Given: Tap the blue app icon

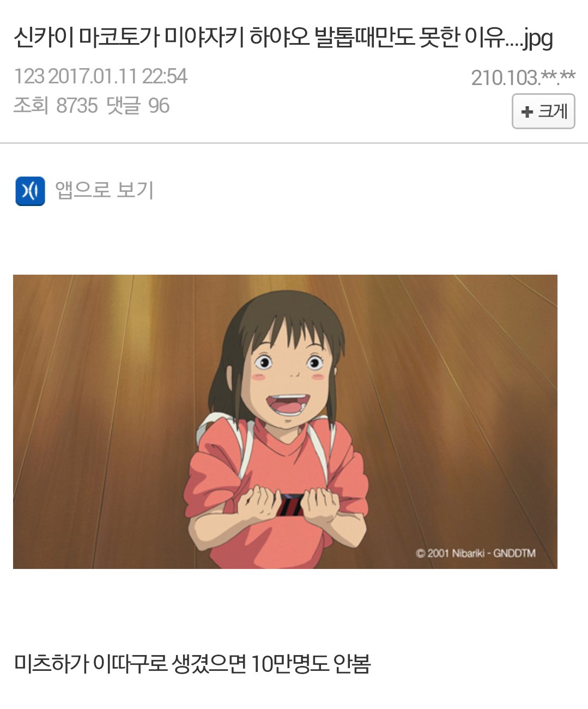Looking at the screenshot, I should tap(30, 191).
